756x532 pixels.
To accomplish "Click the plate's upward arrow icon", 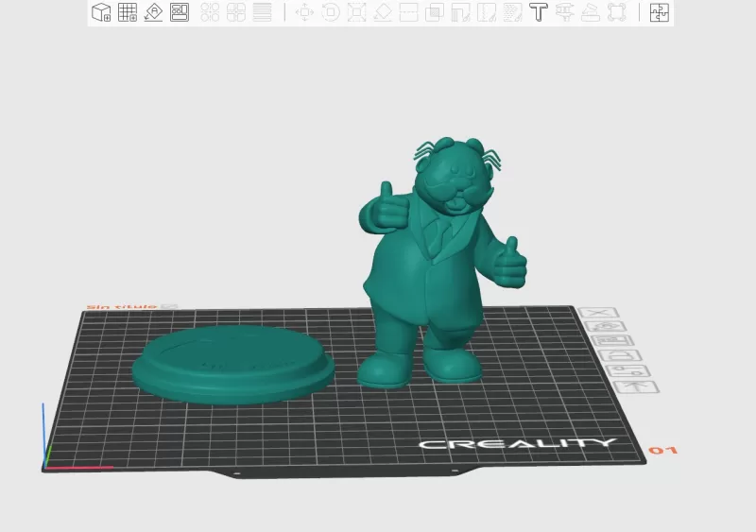I will click(637, 386).
